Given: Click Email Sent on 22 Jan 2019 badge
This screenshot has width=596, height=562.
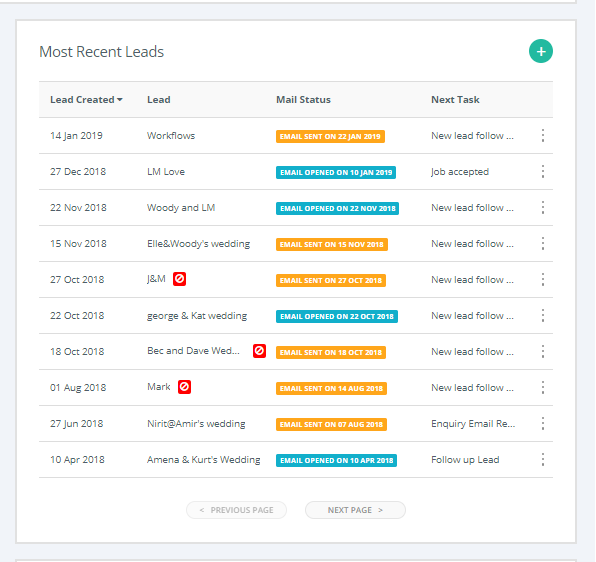Looking at the screenshot, I should click(x=330, y=136).
